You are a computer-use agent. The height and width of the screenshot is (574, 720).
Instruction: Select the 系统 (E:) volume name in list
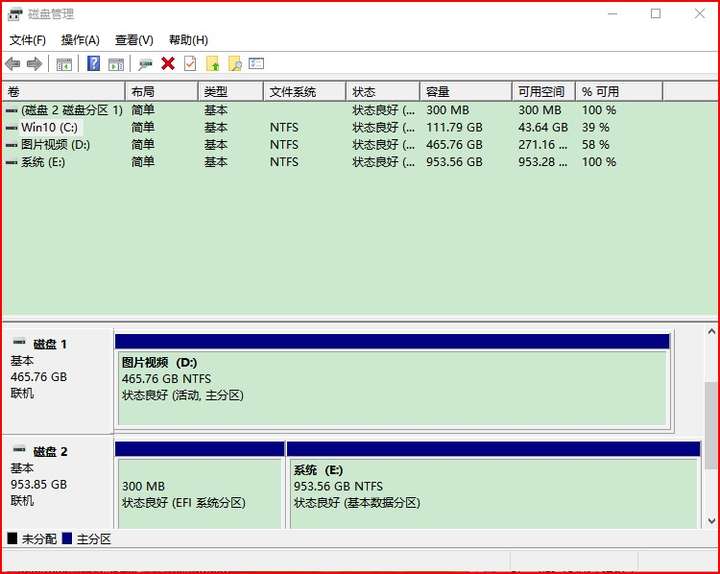[43, 162]
